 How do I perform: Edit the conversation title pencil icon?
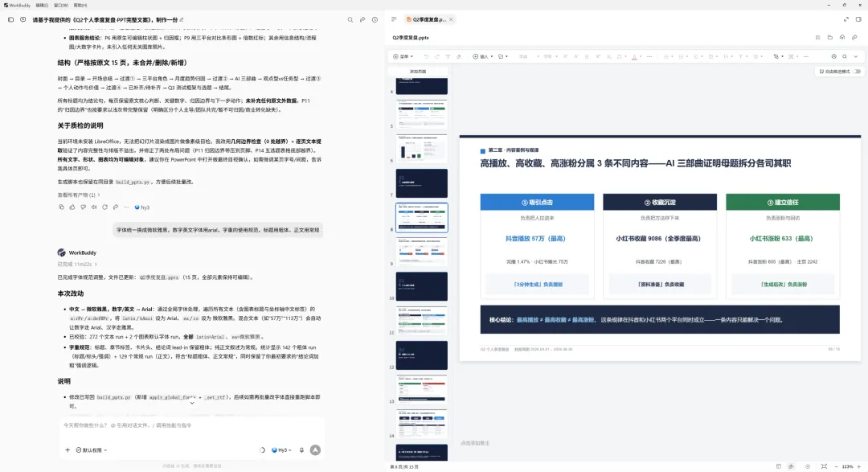point(182,19)
